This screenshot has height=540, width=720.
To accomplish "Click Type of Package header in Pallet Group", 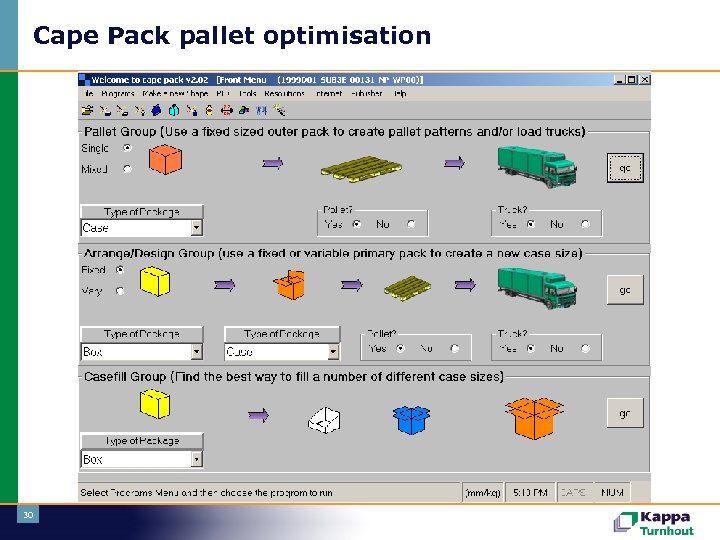I will [142, 212].
